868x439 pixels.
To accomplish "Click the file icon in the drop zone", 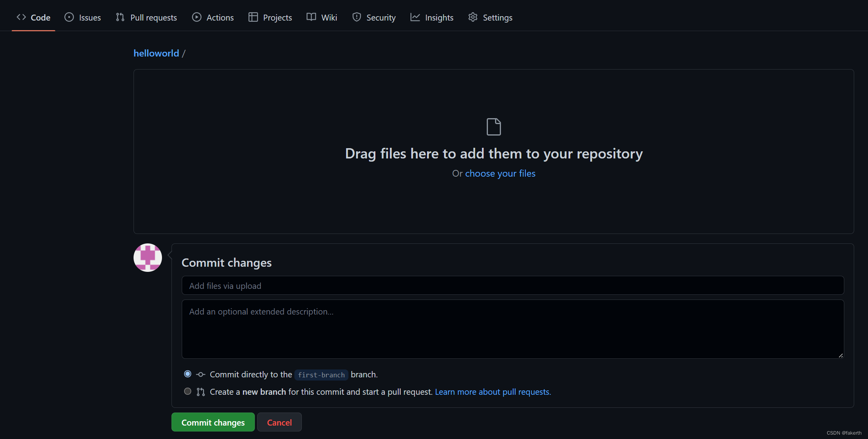I will click(493, 127).
